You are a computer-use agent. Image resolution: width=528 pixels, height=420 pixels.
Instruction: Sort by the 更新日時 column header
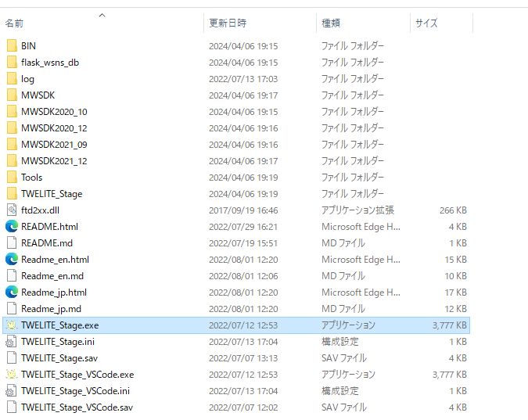pos(228,23)
